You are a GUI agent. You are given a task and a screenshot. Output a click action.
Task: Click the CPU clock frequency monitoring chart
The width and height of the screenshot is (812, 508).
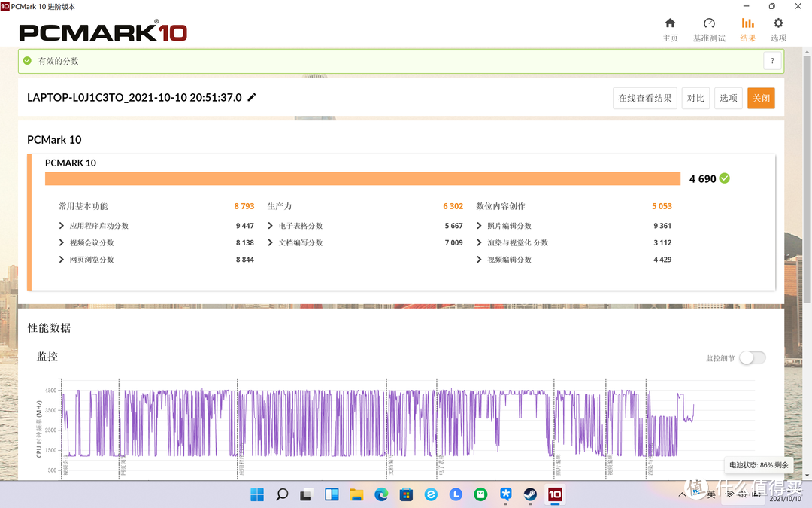tap(396, 427)
